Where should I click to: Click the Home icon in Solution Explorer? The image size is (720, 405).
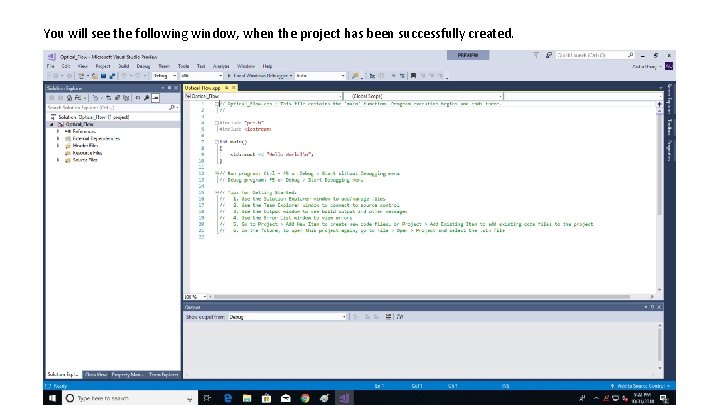69,98
